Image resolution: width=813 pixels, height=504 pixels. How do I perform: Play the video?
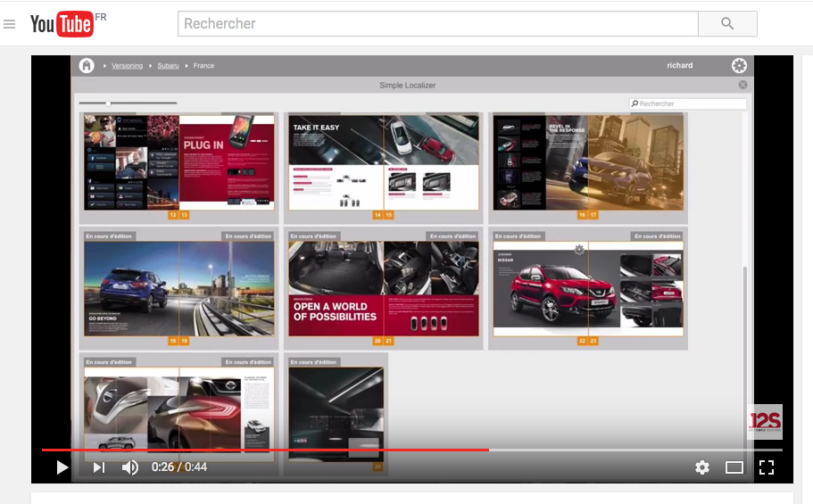[62, 467]
